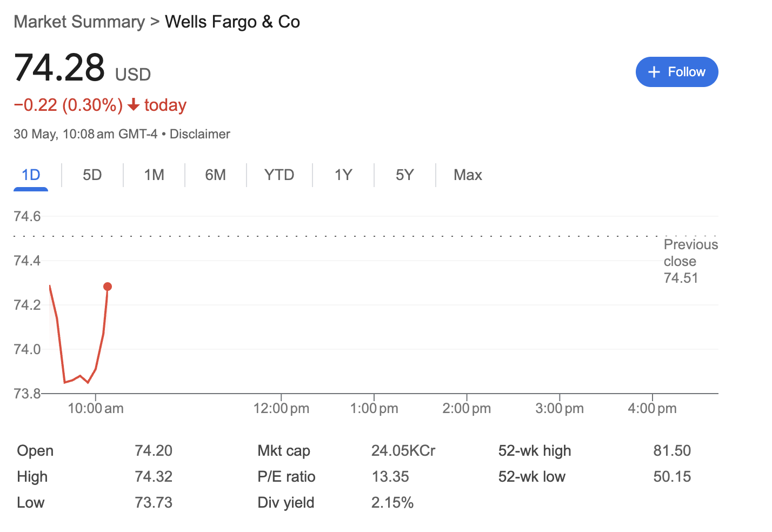Switch to the 5D tab
The image size is (772, 532).
(92, 175)
